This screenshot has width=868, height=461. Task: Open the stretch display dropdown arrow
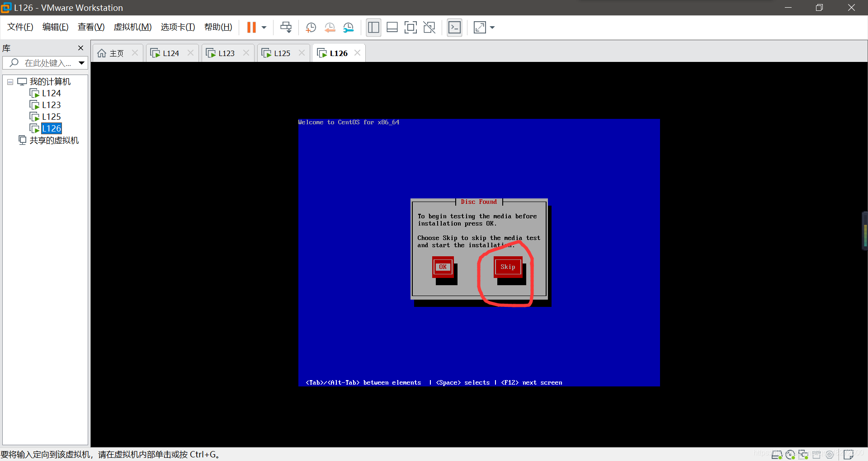(492, 28)
